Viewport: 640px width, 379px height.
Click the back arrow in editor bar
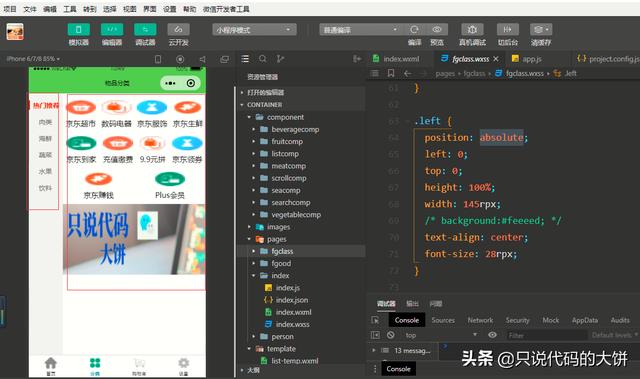[407, 73]
